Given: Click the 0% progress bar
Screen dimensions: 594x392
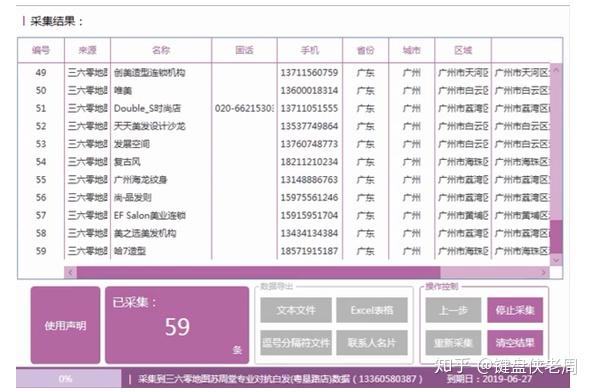Looking at the screenshot, I should 69,378.
